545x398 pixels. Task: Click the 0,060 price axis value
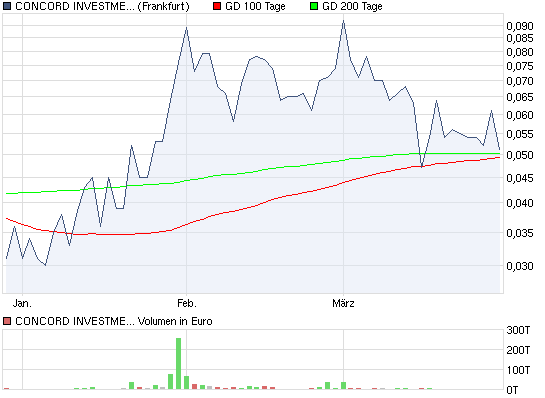pyautogui.click(x=520, y=115)
